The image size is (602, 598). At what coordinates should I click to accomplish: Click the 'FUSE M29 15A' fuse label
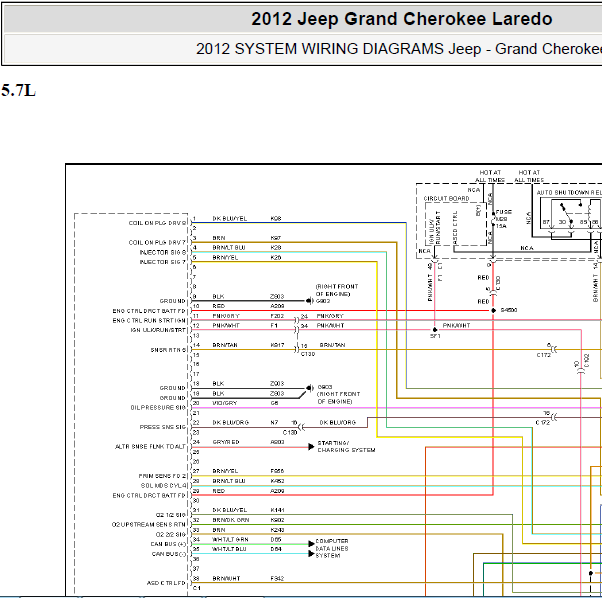[x=503, y=219]
